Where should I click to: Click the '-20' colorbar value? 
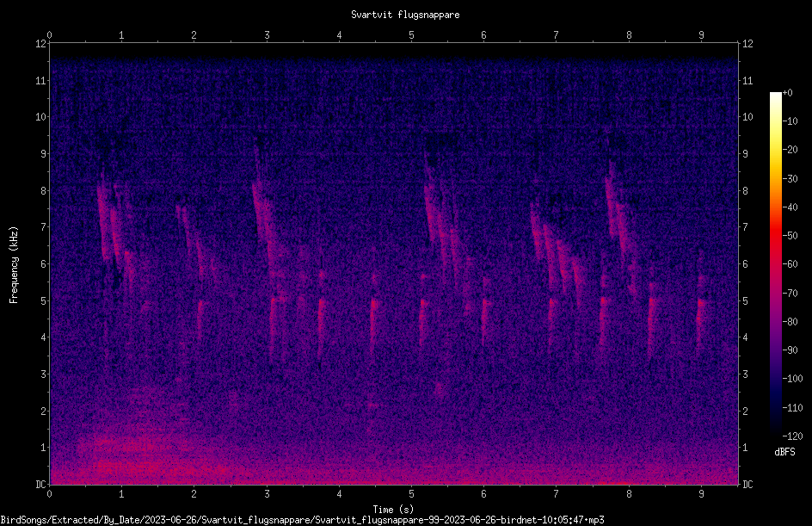coord(790,150)
